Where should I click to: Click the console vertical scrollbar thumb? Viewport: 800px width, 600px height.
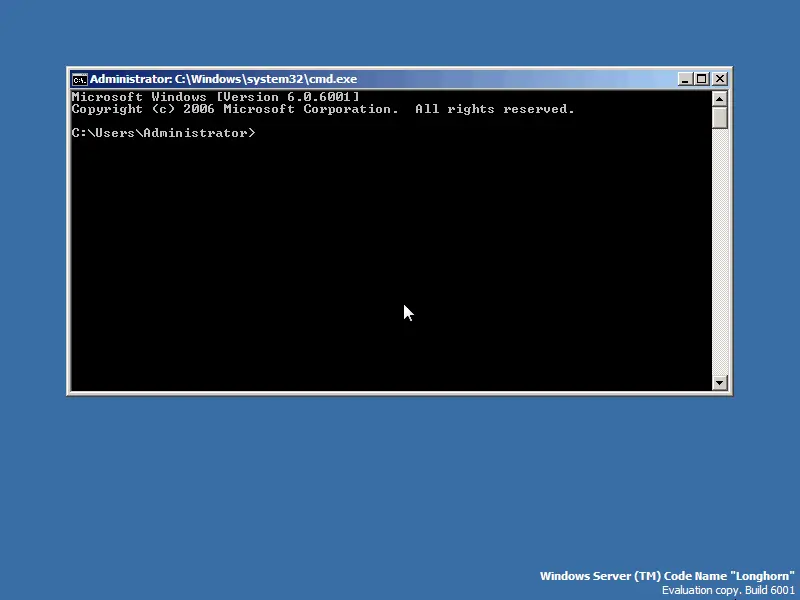(720, 118)
